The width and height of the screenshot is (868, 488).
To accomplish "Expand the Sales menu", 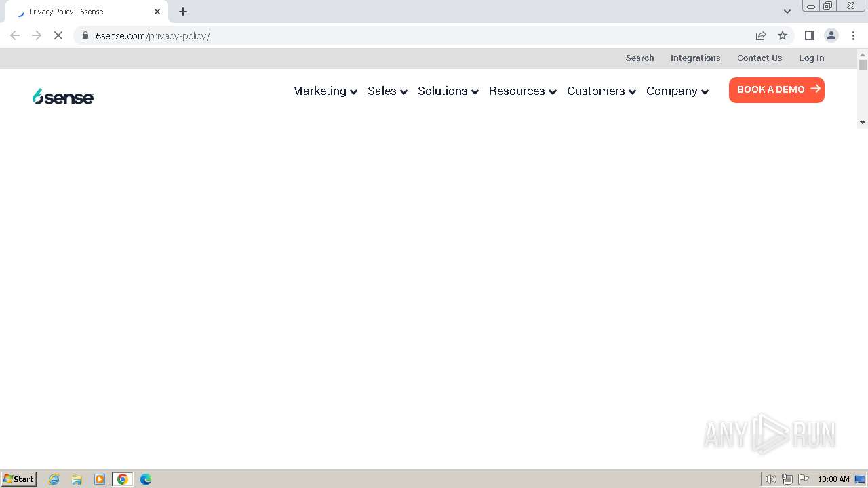I will (387, 91).
